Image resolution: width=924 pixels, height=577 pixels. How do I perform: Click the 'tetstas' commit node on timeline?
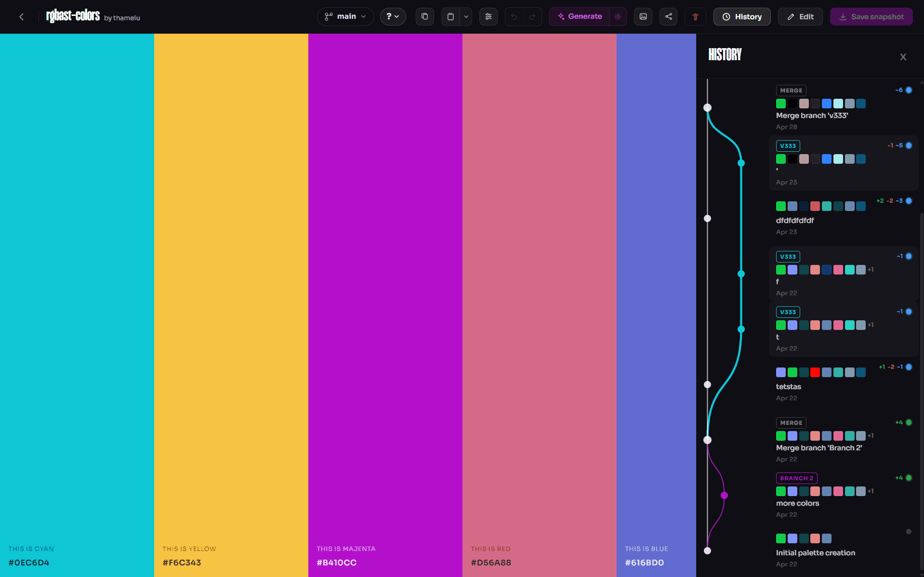[708, 384]
